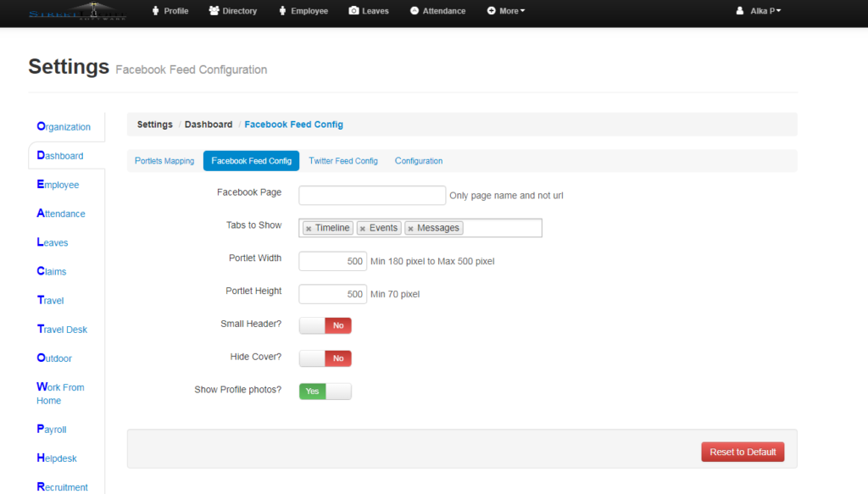
Task: Disable the Show Profile photos toggle
Action: coord(337,391)
